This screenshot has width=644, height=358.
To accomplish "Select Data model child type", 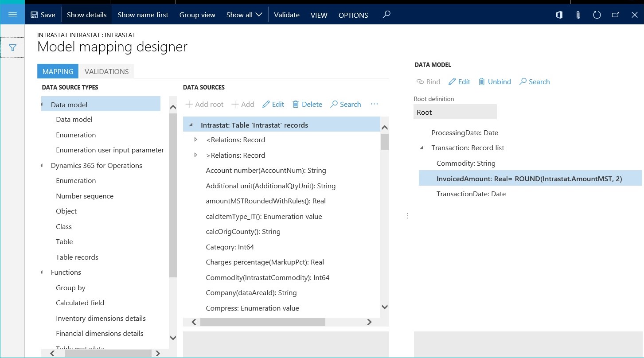I will (x=74, y=119).
